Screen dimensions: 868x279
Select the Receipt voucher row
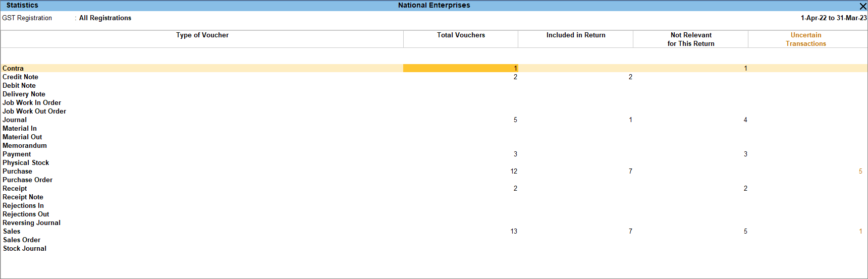click(434, 188)
